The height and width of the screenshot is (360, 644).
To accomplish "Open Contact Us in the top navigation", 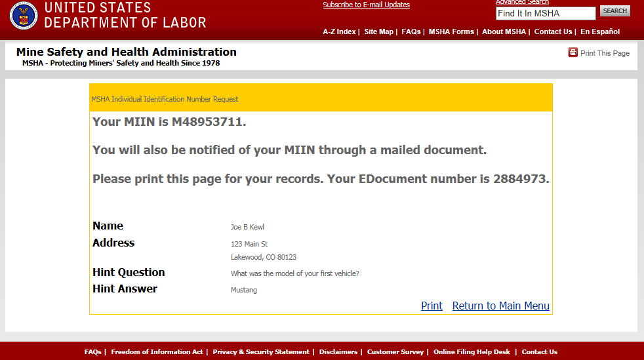I will tap(553, 31).
